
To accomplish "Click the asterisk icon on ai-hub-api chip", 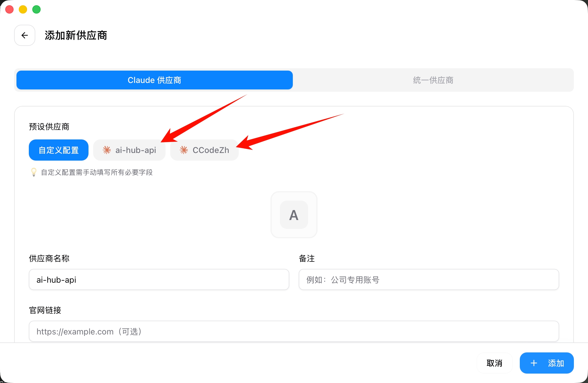I will [x=106, y=150].
